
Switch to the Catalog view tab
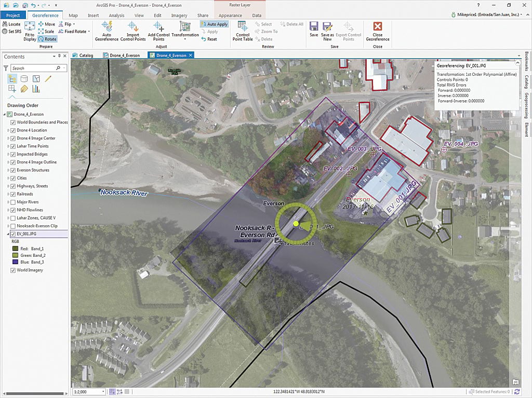click(83, 55)
